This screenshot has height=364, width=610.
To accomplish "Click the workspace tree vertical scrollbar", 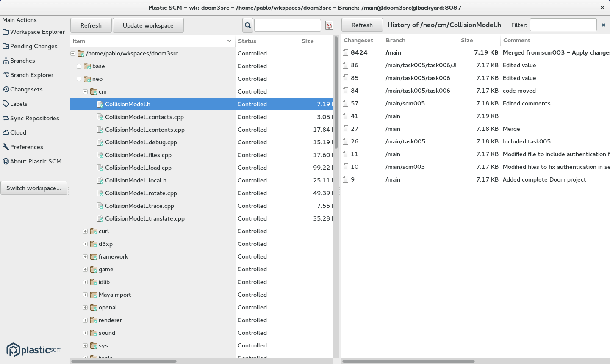I will [336, 92].
